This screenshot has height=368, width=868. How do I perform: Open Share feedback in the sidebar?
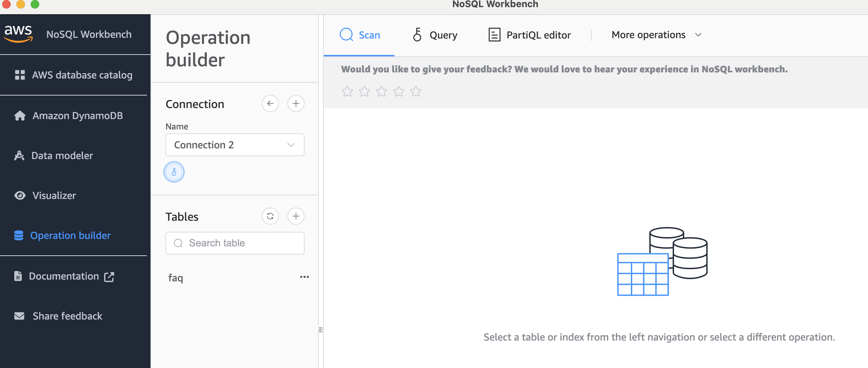[x=58, y=316]
